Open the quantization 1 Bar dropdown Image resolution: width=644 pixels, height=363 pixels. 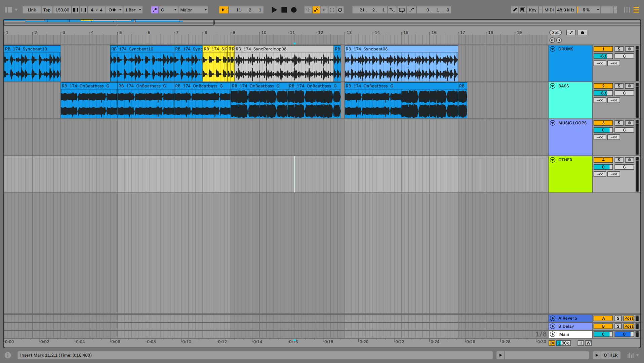(x=133, y=10)
